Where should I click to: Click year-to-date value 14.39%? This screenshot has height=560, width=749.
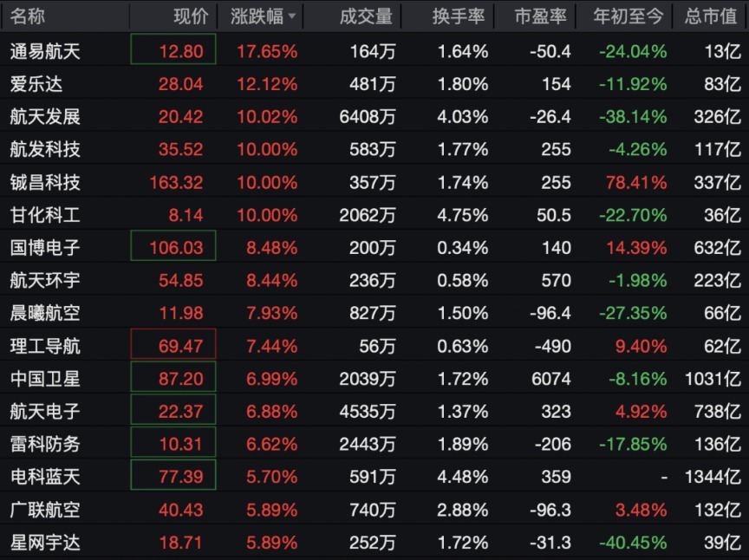tap(637, 248)
